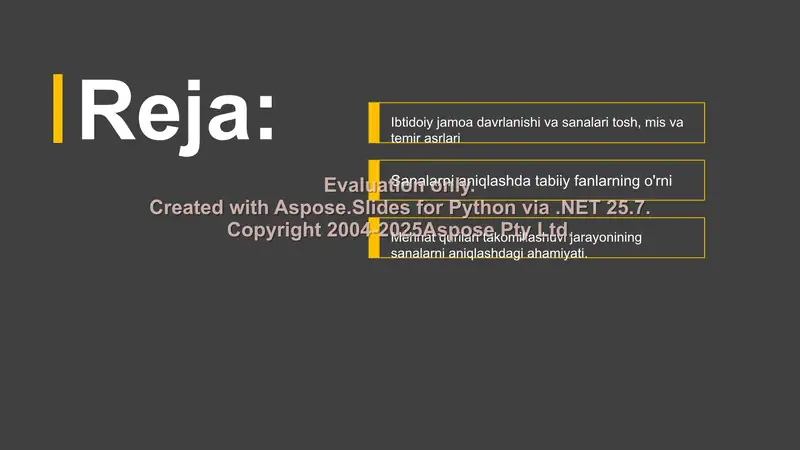Select 'Ibtidoiy jamoa davrlanishi va sanalari' box
Image resolution: width=800 pixels, height=450 pixels.
coord(537,122)
